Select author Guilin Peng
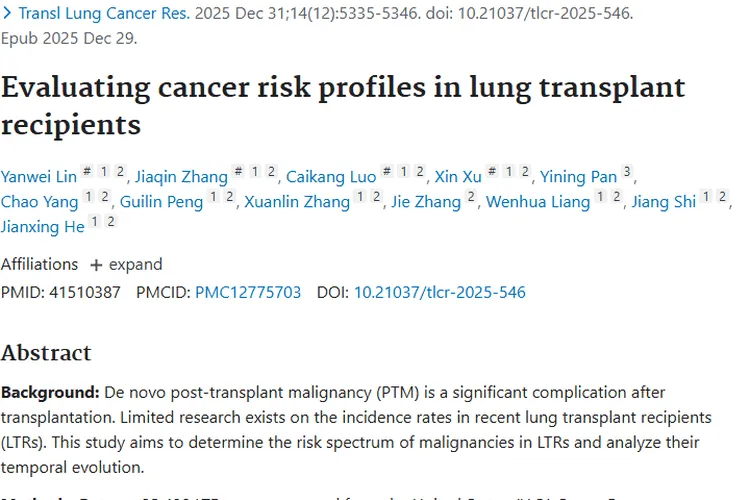750x500 pixels. click(161, 202)
